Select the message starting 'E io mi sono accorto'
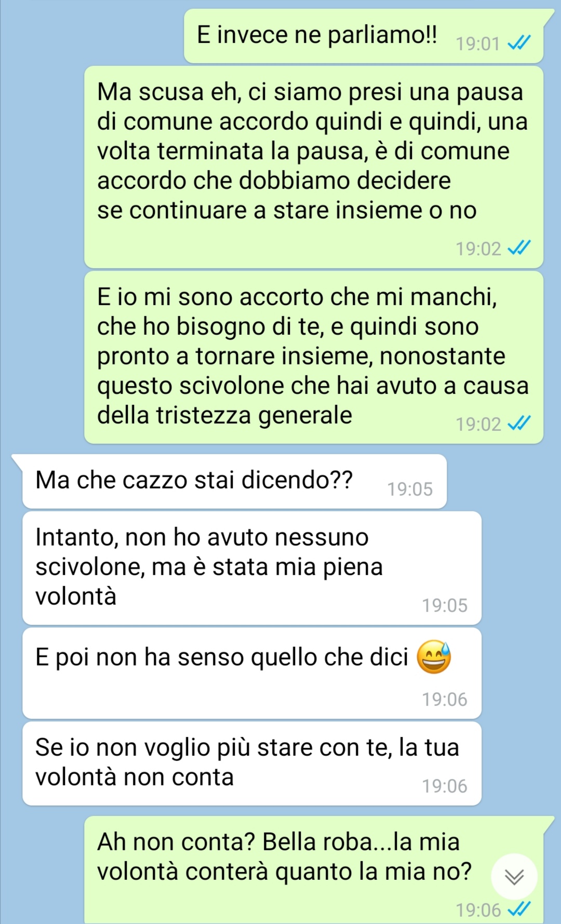This screenshot has width=561, height=924. point(314,357)
